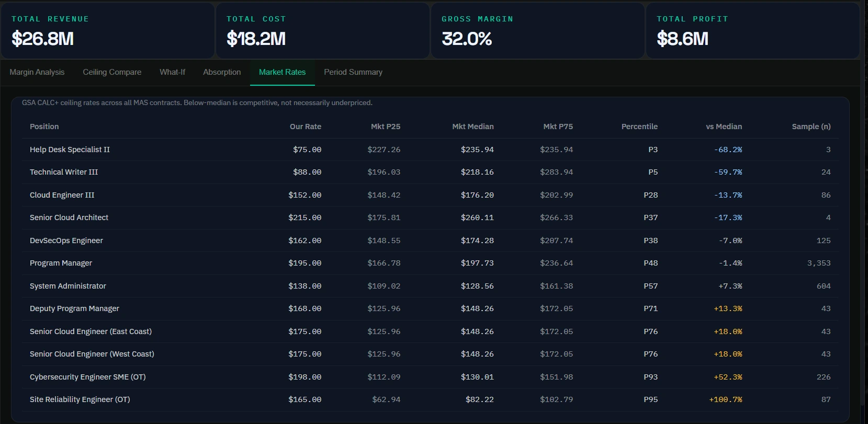Screen dimensions: 868x424
Task: Select the Help Desk Specialist II row
Action: coord(430,150)
